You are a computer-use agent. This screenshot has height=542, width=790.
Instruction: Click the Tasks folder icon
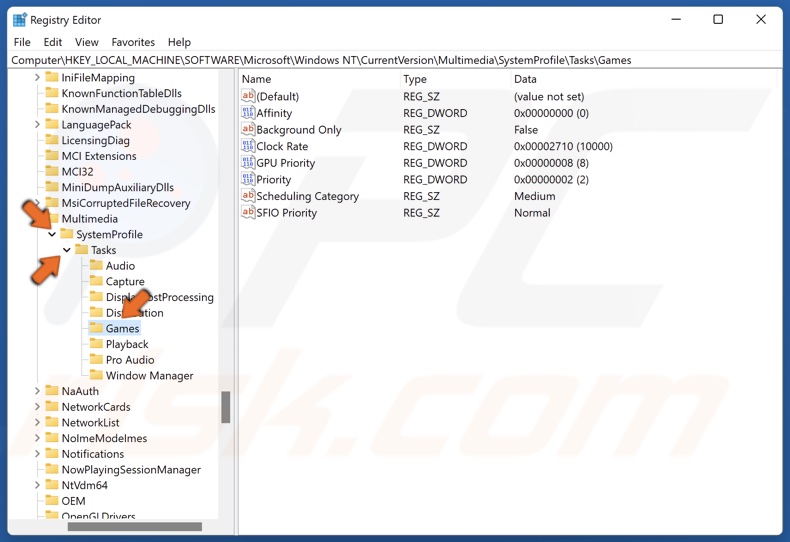click(81, 249)
